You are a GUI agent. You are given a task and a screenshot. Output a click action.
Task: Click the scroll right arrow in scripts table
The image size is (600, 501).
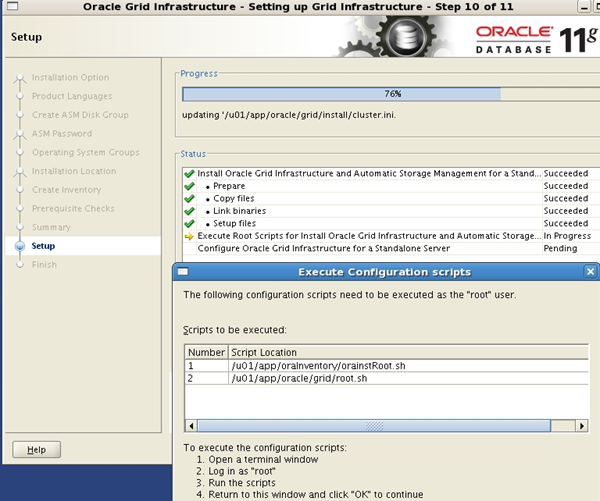582,426
